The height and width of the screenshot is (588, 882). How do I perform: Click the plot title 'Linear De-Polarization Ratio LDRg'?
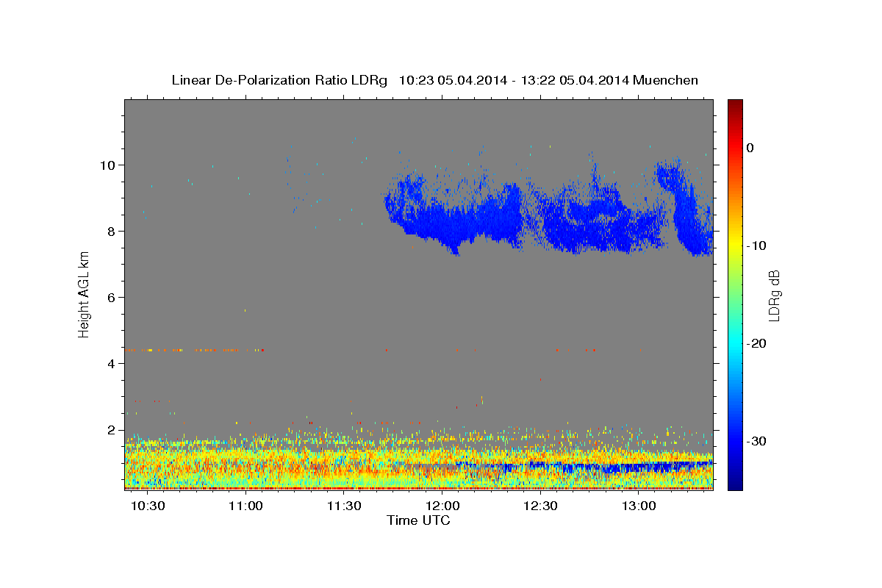point(279,80)
